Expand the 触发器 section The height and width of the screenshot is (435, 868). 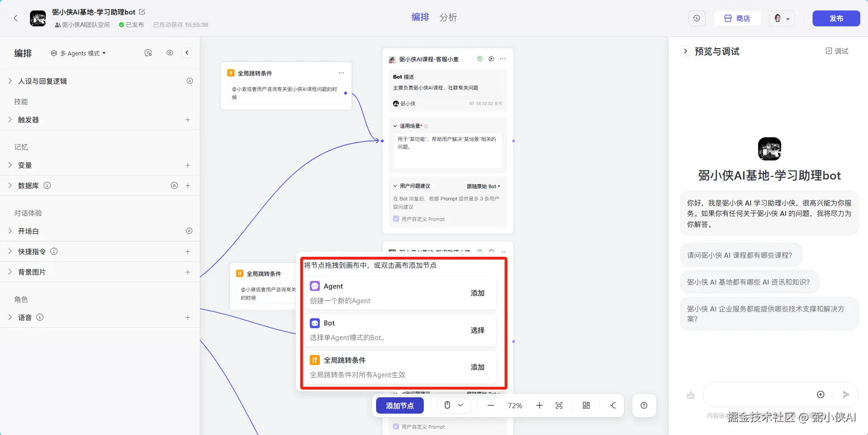tap(10, 120)
